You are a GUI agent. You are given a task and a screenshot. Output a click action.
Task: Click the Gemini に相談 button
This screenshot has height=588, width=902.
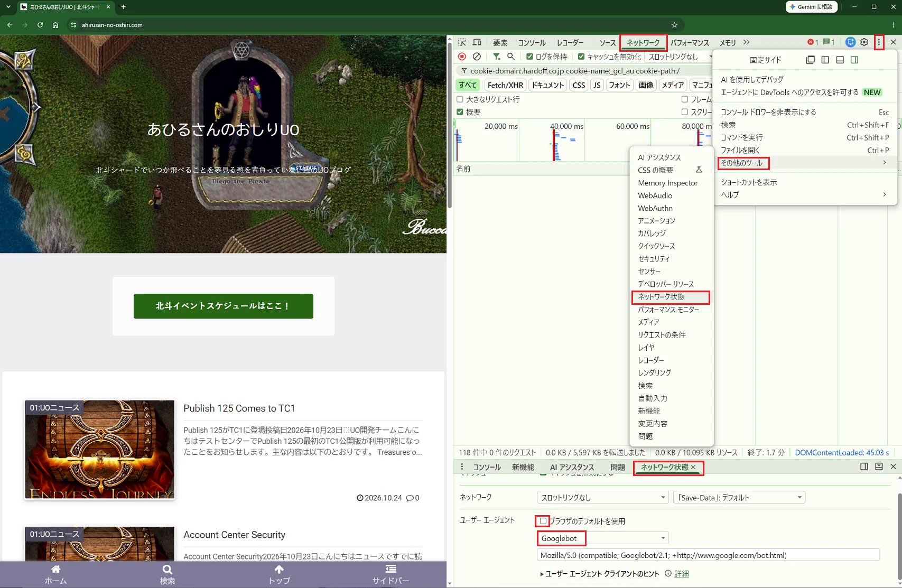tap(811, 7)
